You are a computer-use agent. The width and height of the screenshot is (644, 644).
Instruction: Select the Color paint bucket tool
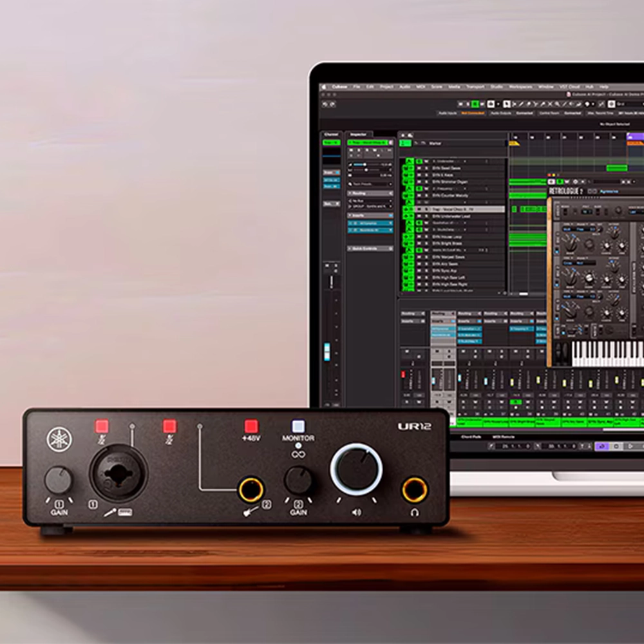[x=587, y=104]
